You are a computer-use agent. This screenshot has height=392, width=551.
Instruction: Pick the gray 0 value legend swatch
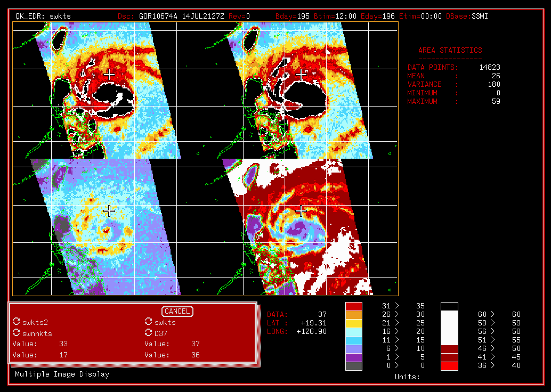[354, 366]
